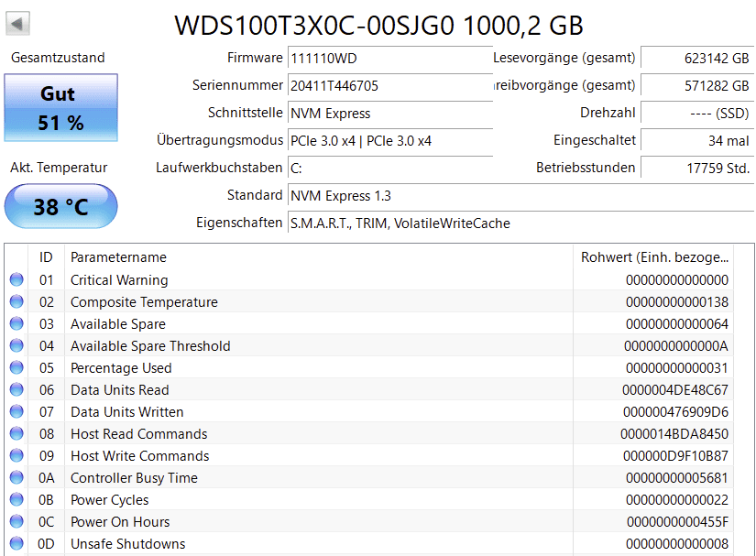Click the Firmware value field 111110WD
The width and height of the screenshot is (756, 556).
[389, 58]
